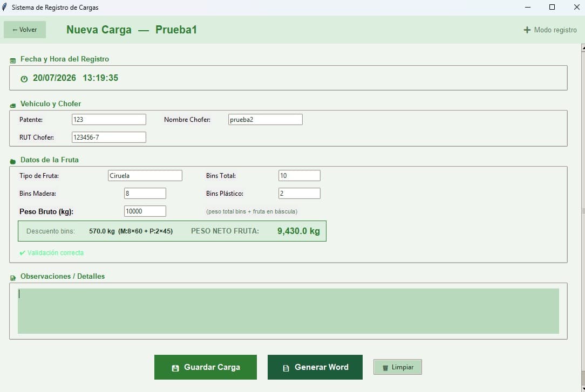The image size is (585, 392).
Task: Click the '(peso total bins + fruta en báscula)' hint
Action: 252,212
